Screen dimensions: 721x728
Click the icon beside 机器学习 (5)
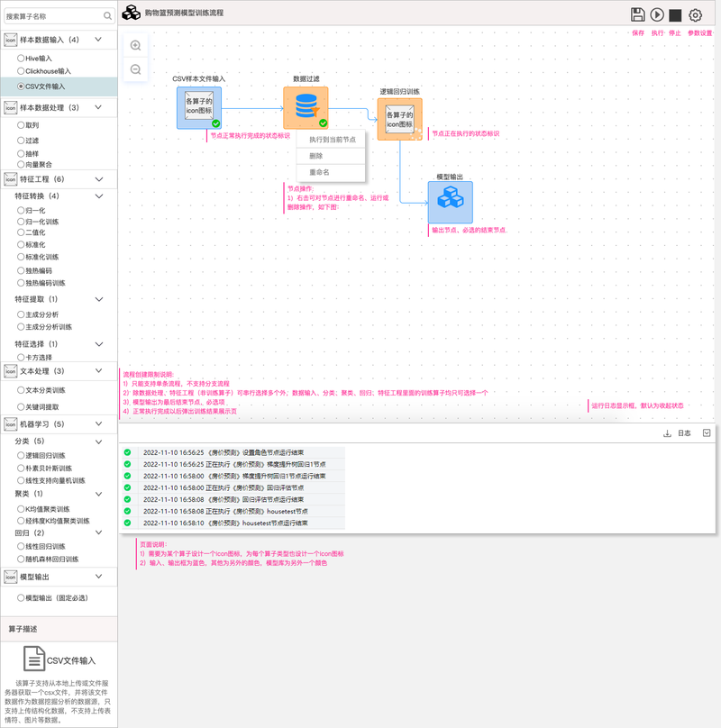[10, 424]
